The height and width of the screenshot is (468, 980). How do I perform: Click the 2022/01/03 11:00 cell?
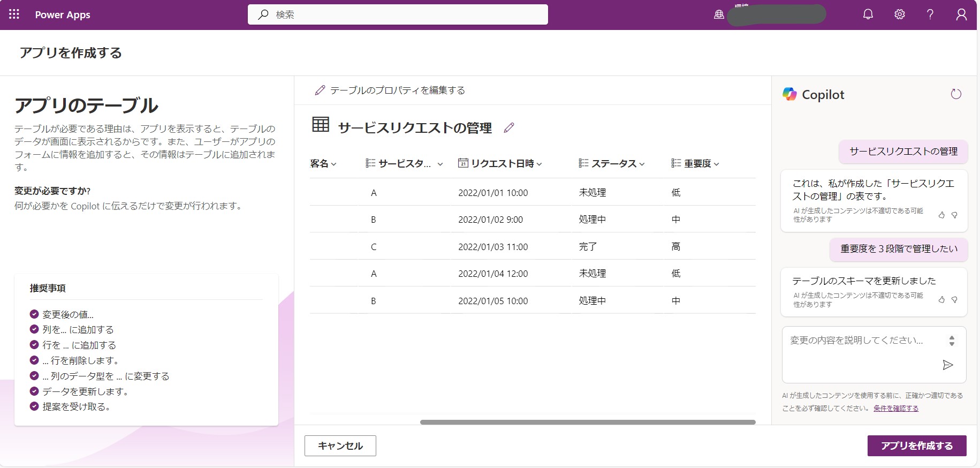pyautogui.click(x=493, y=247)
